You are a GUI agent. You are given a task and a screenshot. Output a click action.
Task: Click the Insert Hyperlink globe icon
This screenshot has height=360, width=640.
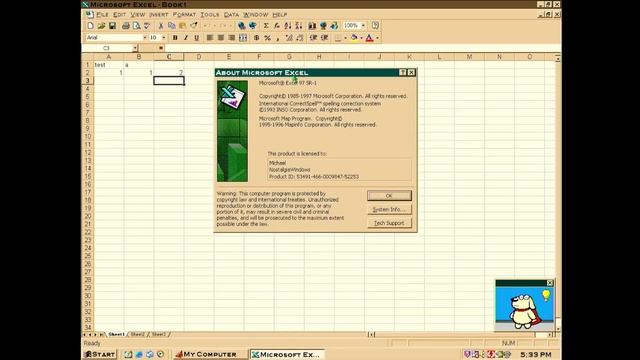242,26
